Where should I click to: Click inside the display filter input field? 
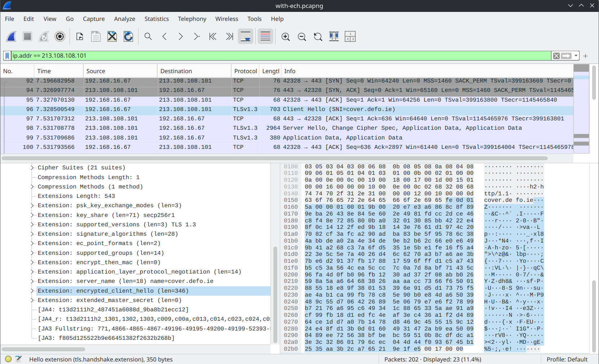[x=252, y=56]
